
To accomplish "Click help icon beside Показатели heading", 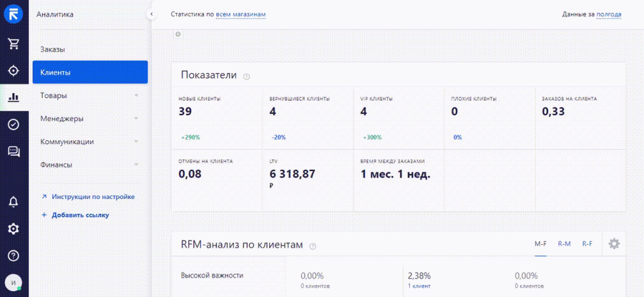I will tap(247, 76).
